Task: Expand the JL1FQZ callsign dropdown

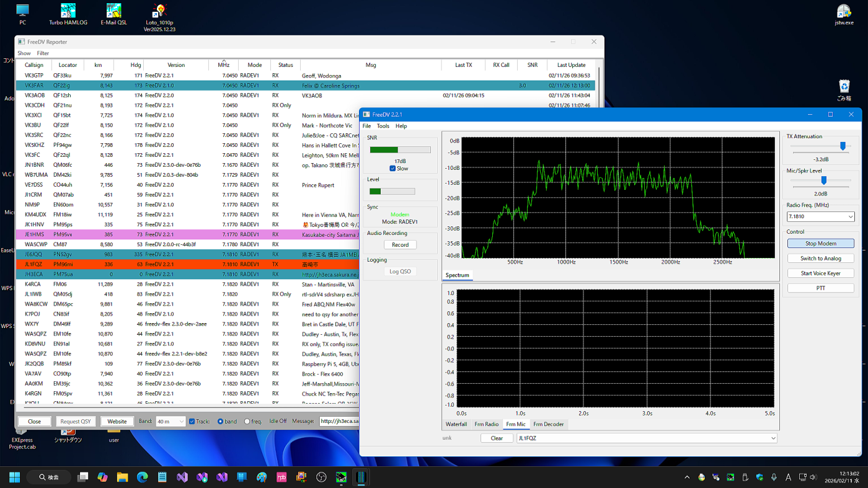Action: 773,438
